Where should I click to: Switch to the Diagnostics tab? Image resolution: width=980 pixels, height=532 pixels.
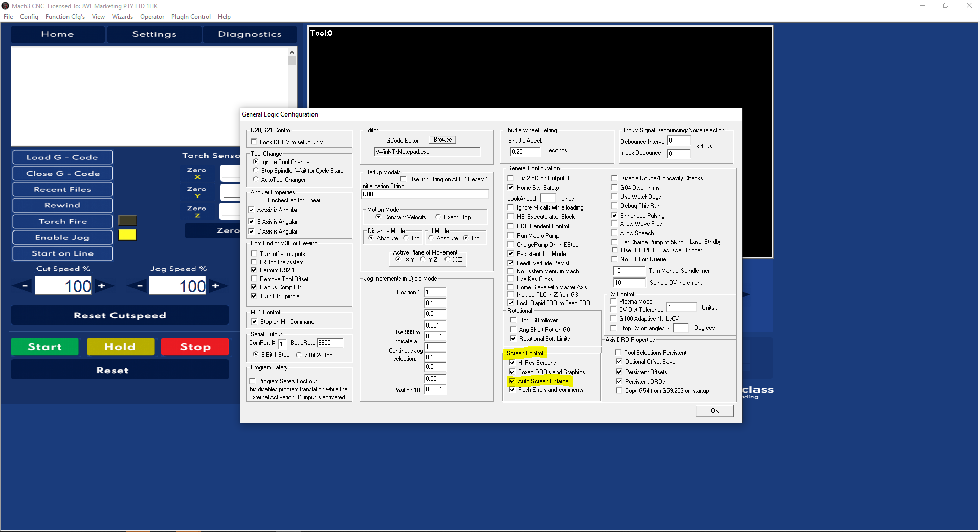(250, 34)
